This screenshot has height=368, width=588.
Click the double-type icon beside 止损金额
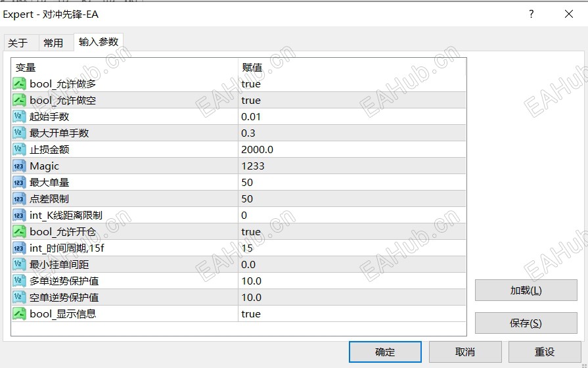(x=19, y=149)
